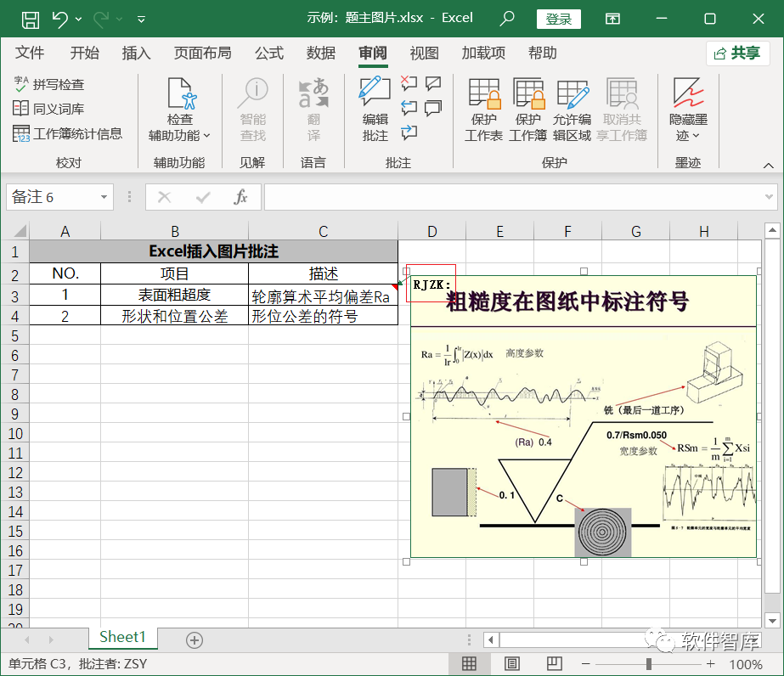Enable 分页预览 view in status bar
The width and height of the screenshot is (784, 676).
point(552,665)
